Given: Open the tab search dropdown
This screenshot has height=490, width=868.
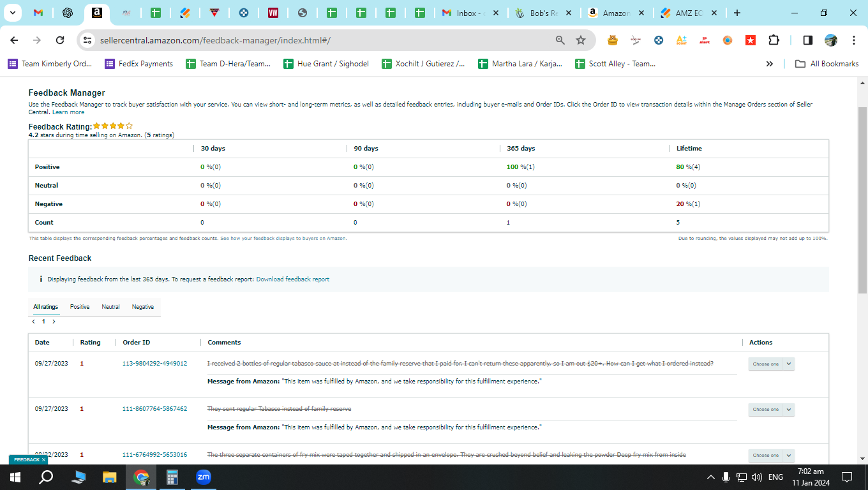Looking at the screenshot, I should pos(12,13).
